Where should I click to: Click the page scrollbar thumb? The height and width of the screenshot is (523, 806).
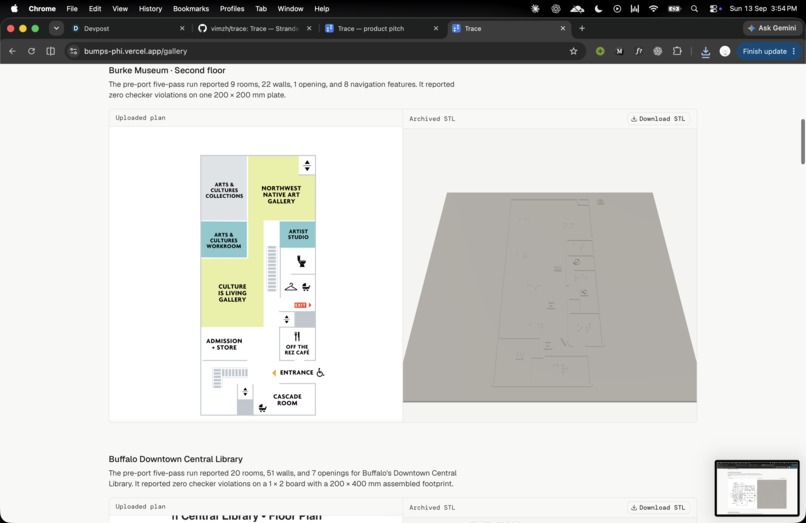(802, 141)
